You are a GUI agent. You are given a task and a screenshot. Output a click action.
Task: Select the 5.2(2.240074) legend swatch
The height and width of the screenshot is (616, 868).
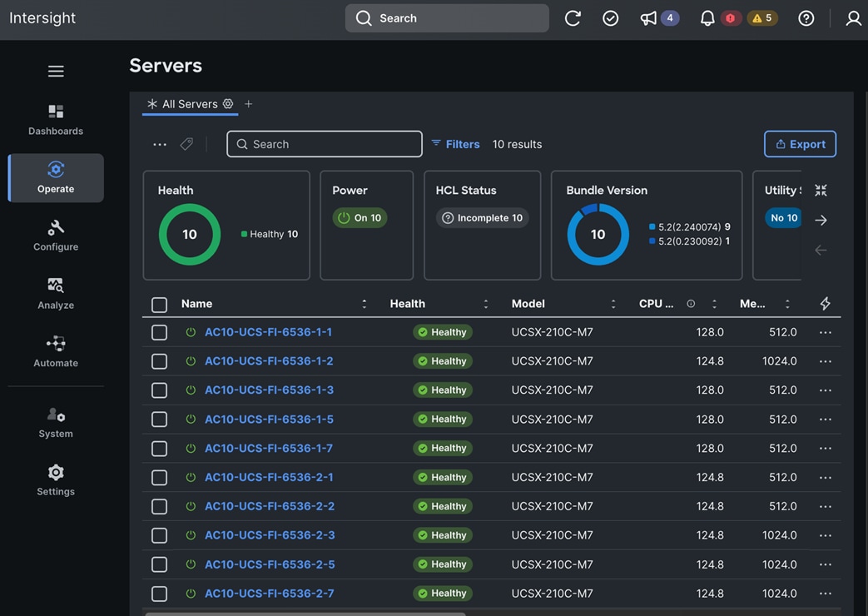(x=652, y=226)
